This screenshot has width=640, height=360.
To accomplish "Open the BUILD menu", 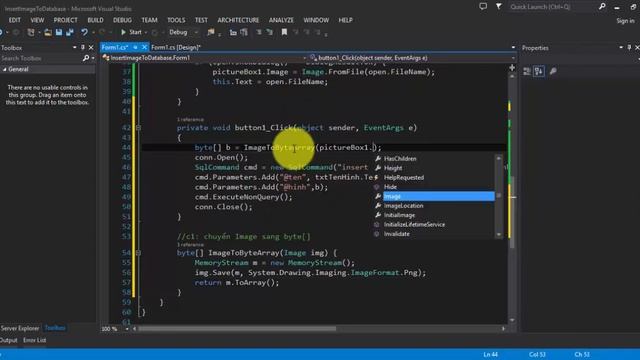I will (96, 20).
